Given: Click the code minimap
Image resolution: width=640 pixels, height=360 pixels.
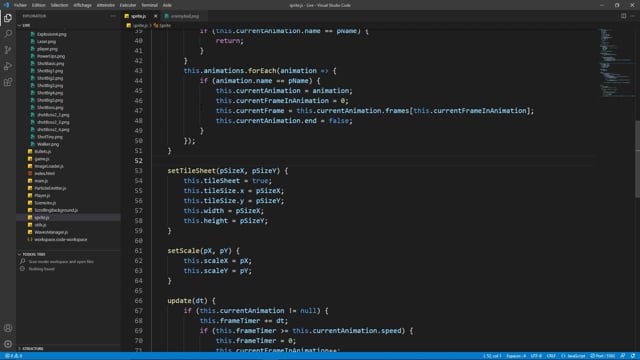Looking at the screenshot, I should click(x=617, y=63).
